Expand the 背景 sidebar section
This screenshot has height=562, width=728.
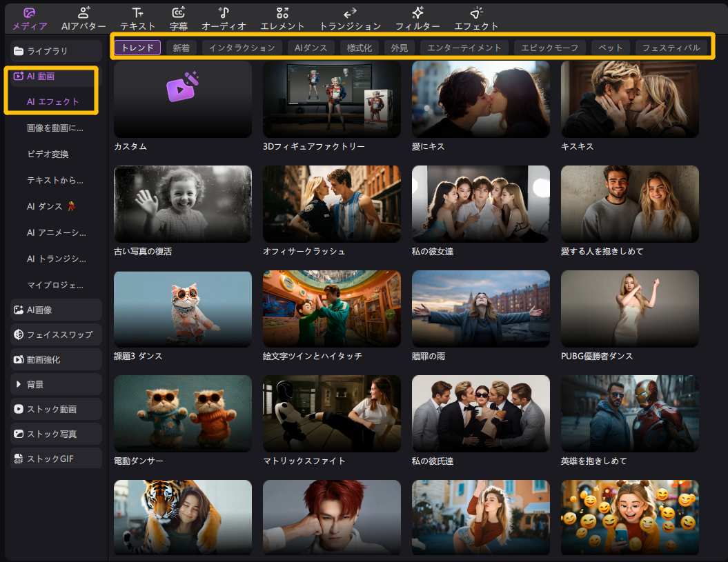[52, 384]
